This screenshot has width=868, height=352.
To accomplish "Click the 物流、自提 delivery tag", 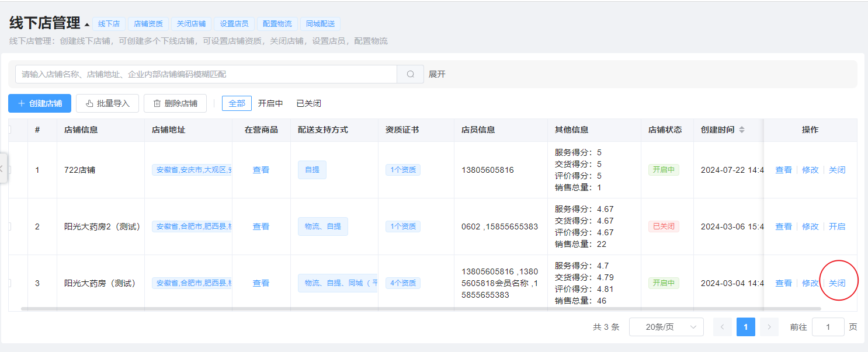I will (x=323, y=226).
